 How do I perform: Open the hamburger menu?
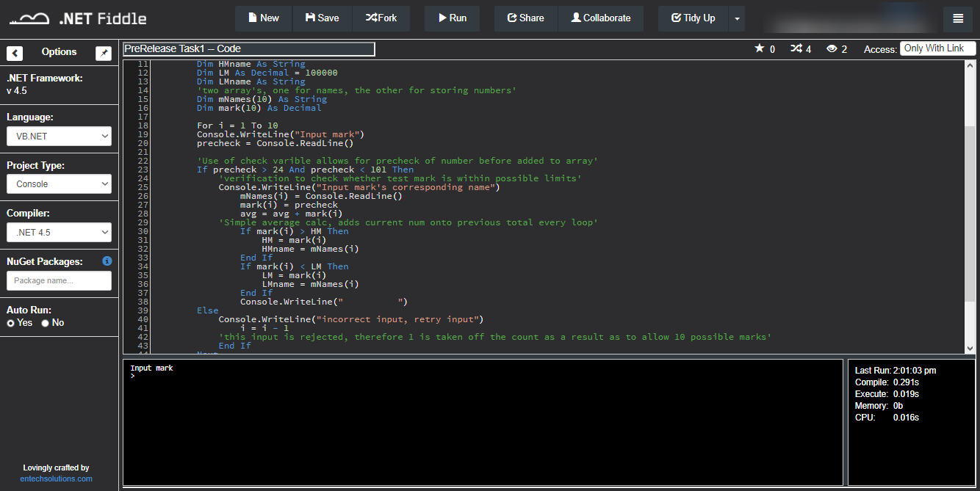958,18
